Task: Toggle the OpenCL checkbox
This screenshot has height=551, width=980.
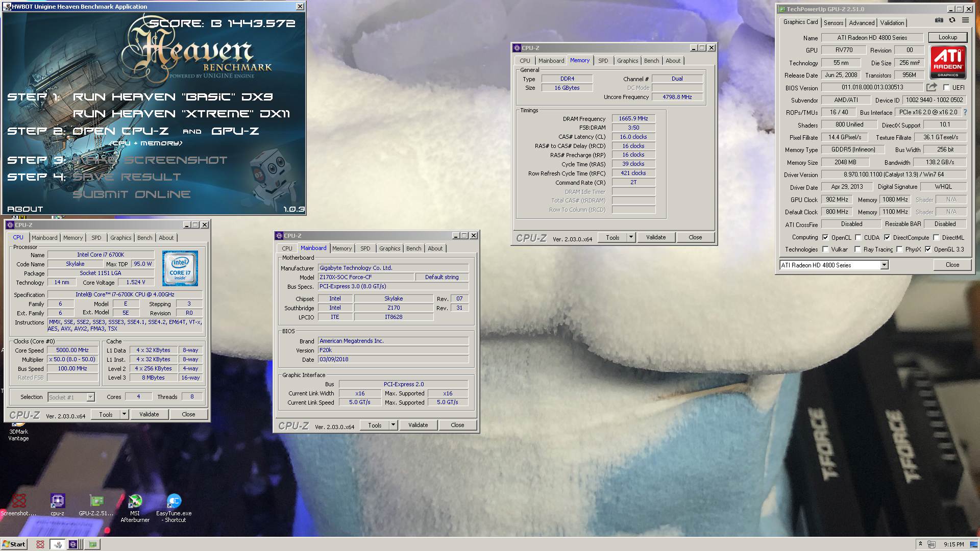Action: 825,237
